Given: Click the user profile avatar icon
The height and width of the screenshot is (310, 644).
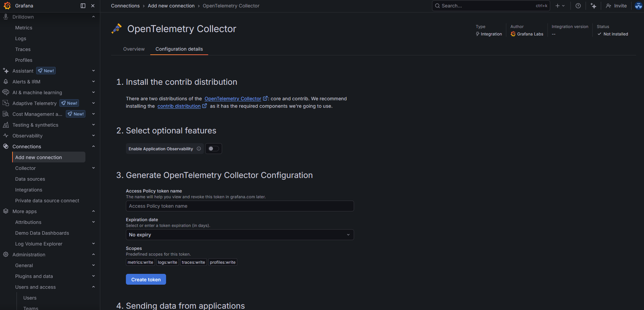Looking at the screenshot, I should click(x=638, y=6).
